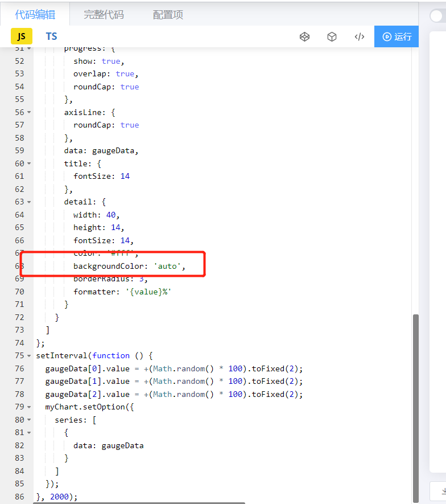Collapse the axisLine block at line 56
446x504 pixels.
[29, 112]
